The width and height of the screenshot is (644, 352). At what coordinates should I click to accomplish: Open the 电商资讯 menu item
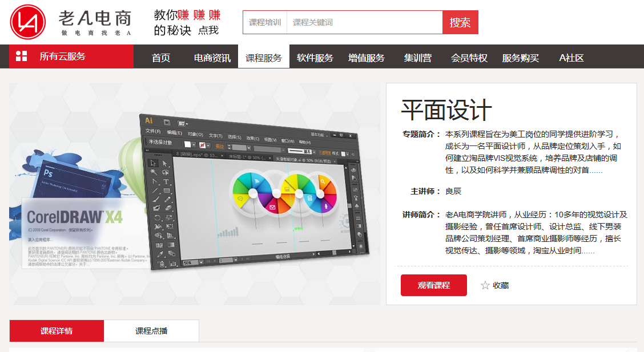pyautogui.click(x=212, y=58)
